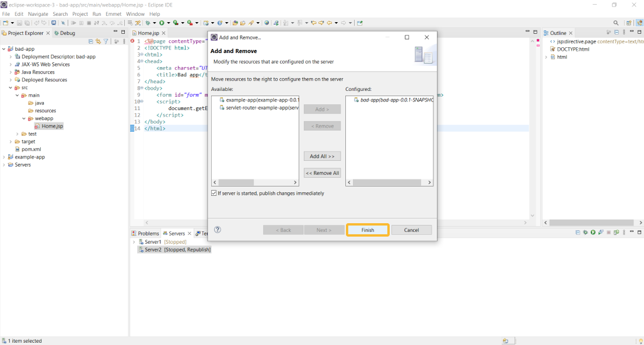Viewport: 644px width, 345px height.
Task: Click Finish in Add and Remove dialog
Action: coord(367,230)
